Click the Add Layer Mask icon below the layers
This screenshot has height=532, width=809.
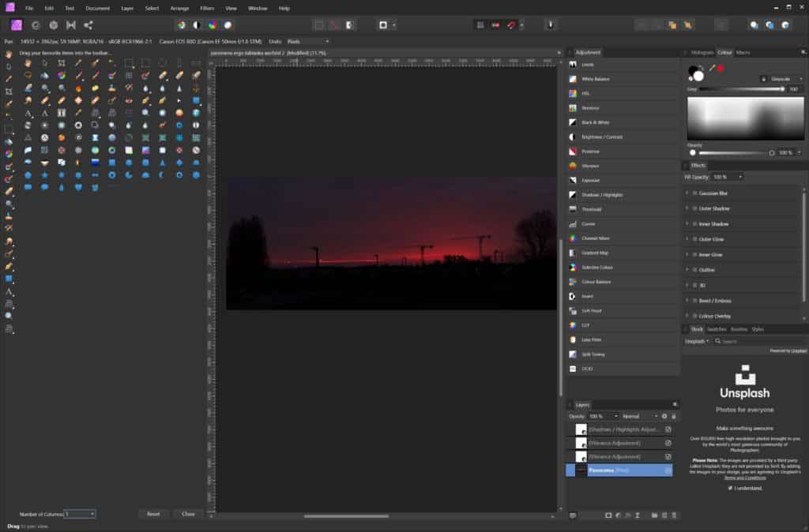[609, 515]
